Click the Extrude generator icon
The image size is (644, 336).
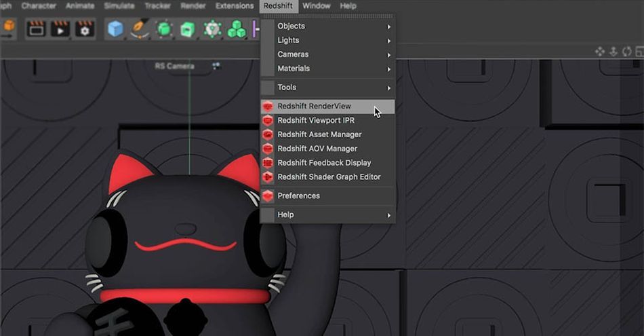point(188,30)
